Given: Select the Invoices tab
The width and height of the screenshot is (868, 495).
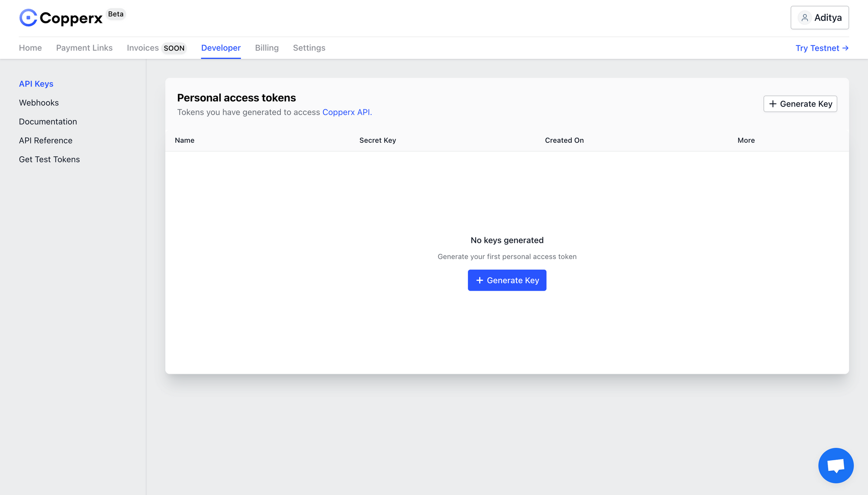Looking at the screenshot, I should 143,48.
